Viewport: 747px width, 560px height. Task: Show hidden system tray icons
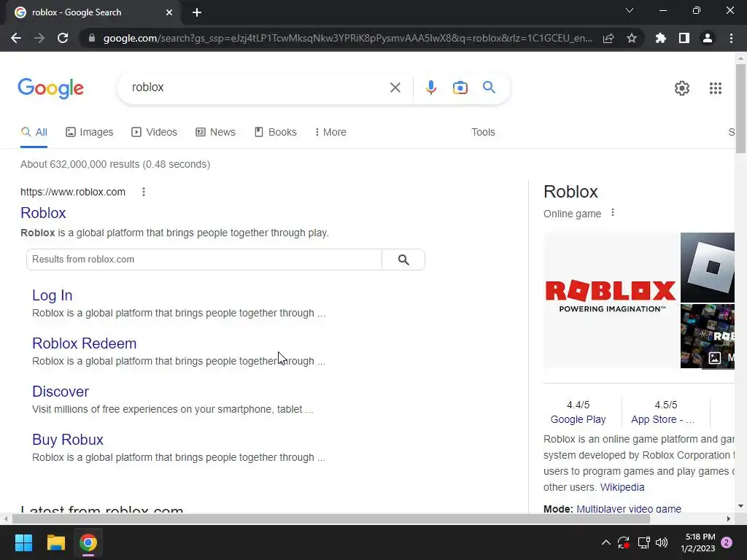click(x=605, y=542)
